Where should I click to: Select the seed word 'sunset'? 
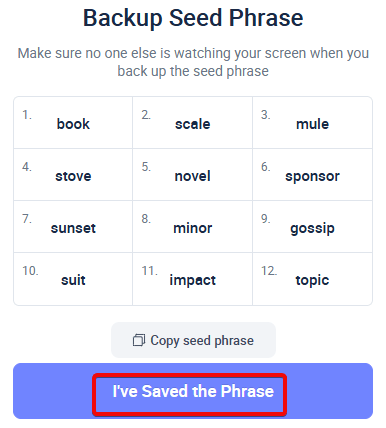click(x=73, y=228)
